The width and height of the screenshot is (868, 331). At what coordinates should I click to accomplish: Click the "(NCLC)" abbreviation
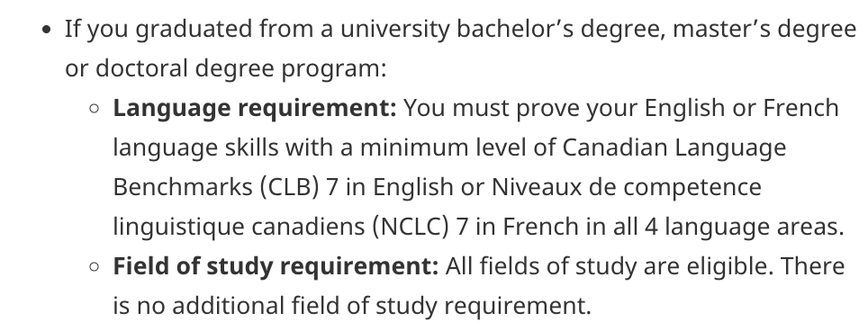tap(411, 228)
